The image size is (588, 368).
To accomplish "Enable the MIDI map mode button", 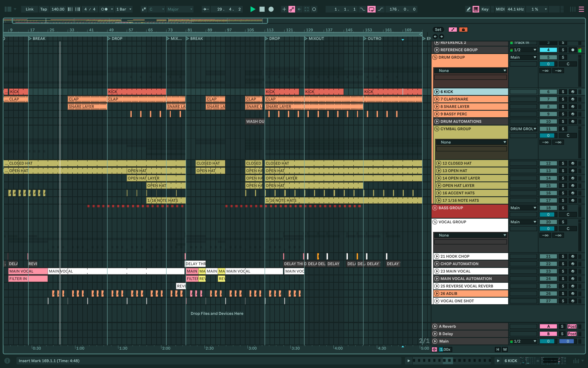I will [500, 9].
